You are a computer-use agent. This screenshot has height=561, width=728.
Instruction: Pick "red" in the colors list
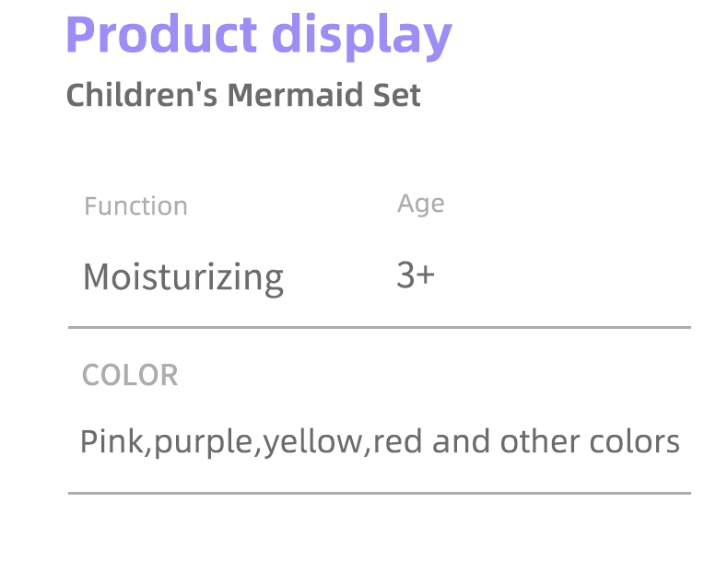point(399,442)
